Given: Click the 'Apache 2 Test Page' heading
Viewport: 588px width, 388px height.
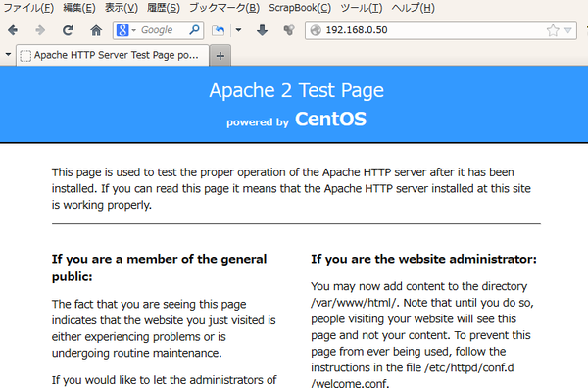Looking at the screenshot, I should (x=296, y=90).
